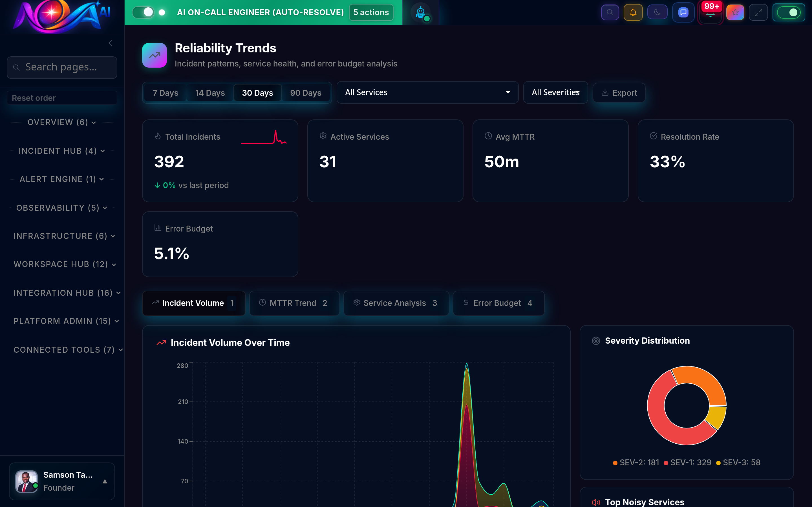Image resolution: width=812 pixels, height=507 pixels.
Task: Select the Service Analysis tab
Action: click(396, 303)
